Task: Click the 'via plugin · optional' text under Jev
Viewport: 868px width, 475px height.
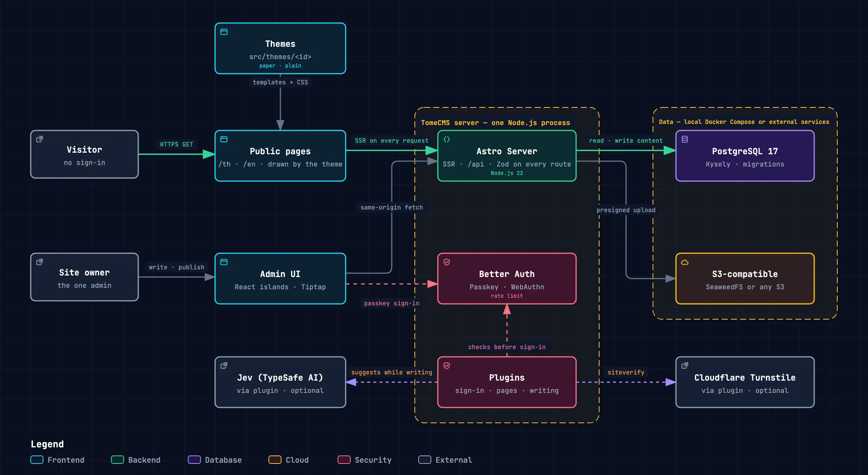Action: tap(280, 390)
